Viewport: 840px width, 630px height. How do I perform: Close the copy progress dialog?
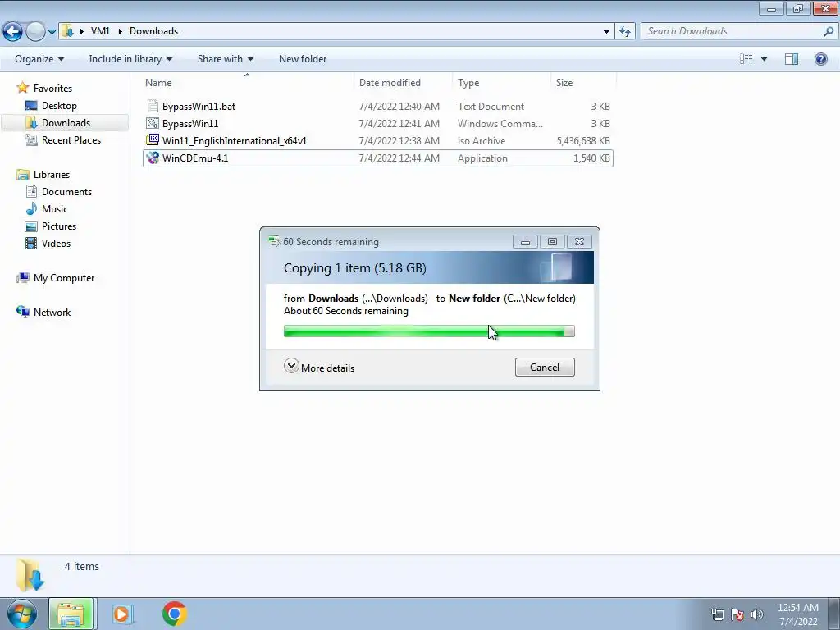579,242
